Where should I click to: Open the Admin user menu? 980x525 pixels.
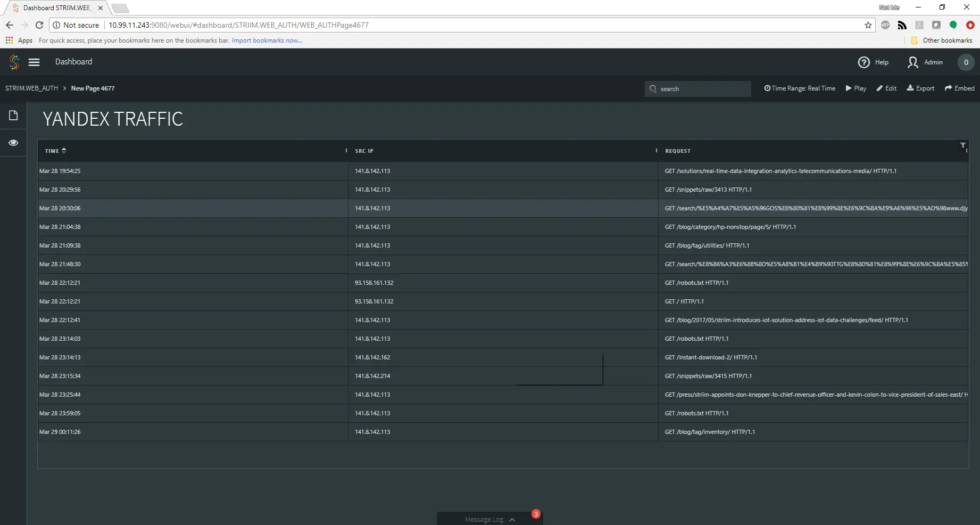tap(925, 62)
